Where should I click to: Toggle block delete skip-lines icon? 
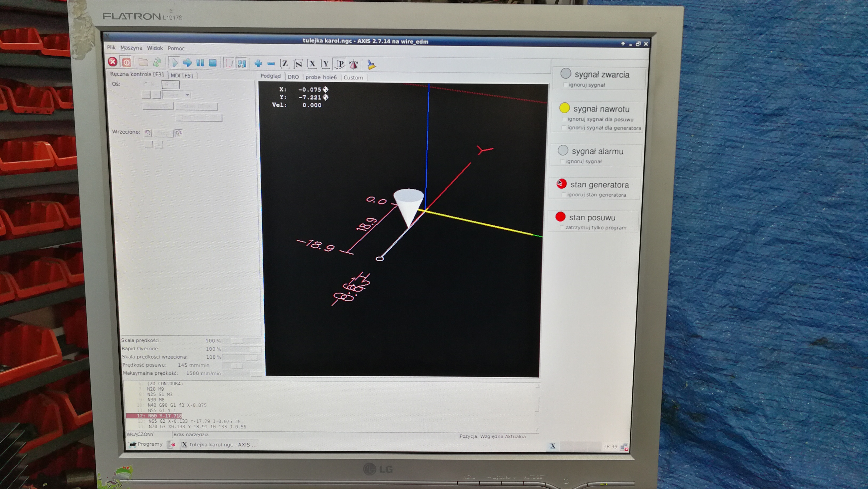(229, 63)
